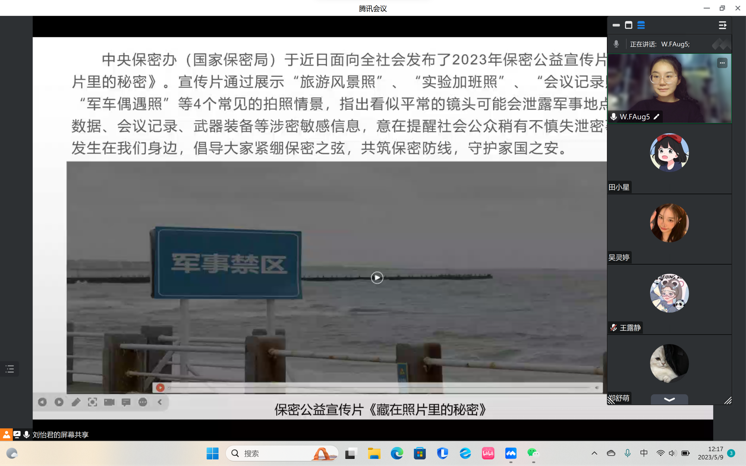Open more options on W.FAug5 video tile

[x=722, y=63]
